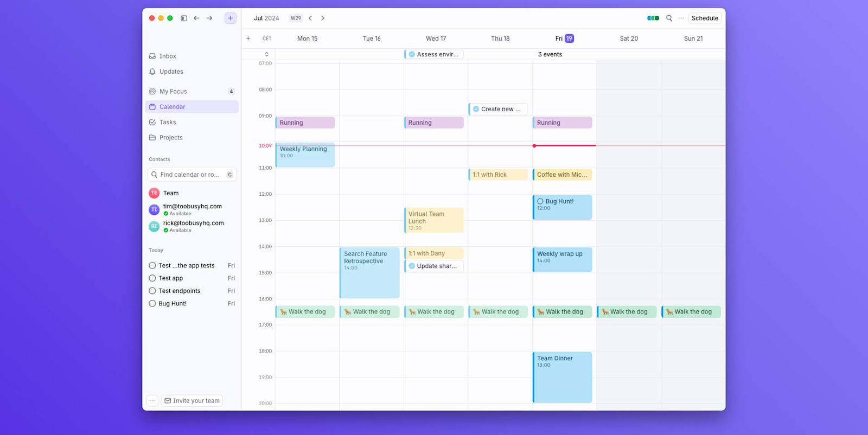
Task: Click the Inbox tray icon
Action: point(152,56)
